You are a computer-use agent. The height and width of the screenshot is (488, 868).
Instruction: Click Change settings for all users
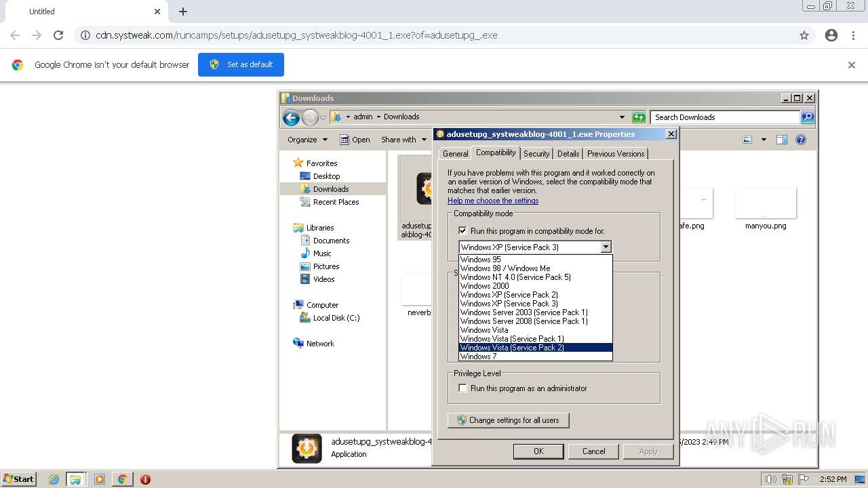pyautogui.click(x=508, y=420)
